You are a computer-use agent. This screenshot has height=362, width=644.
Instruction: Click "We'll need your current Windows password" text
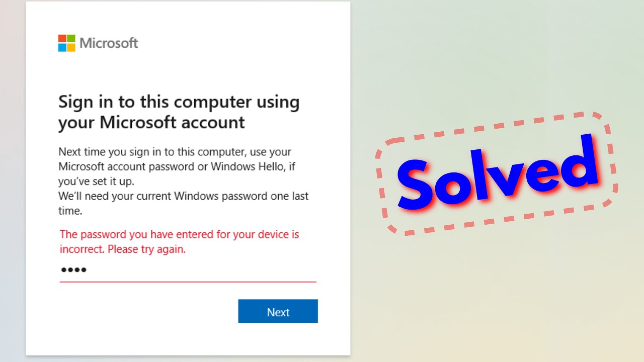coord(183,196)
